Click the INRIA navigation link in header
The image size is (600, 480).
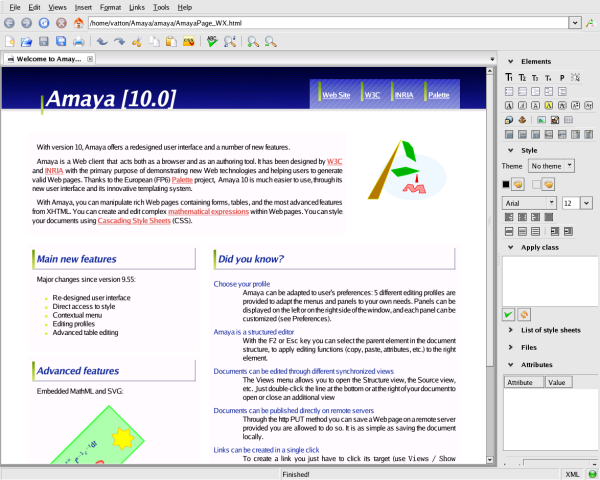403,95
